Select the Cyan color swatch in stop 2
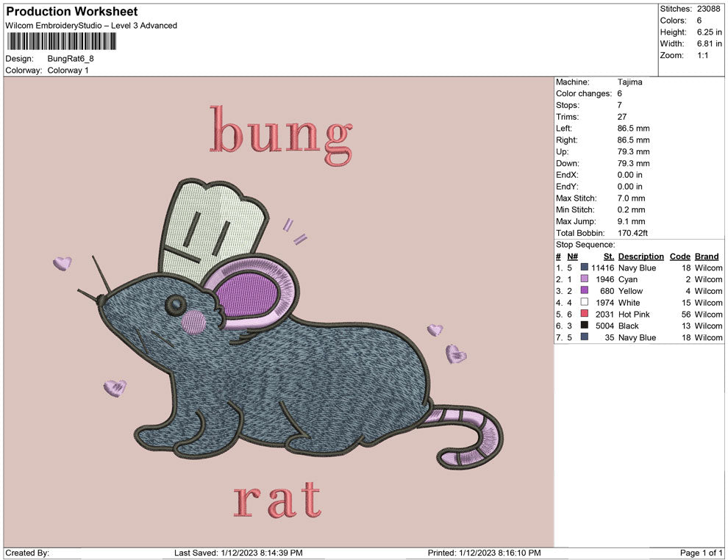This screenshot has width=728, height=560. point(585,280)
